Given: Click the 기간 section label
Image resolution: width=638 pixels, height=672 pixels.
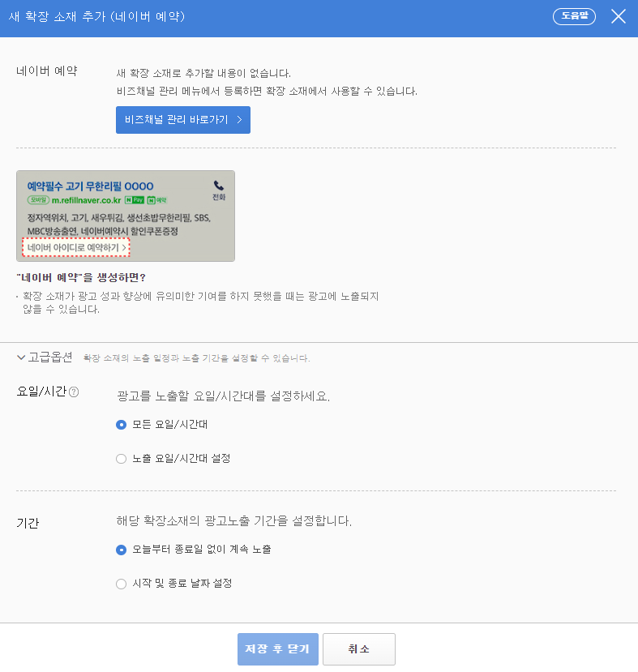Looking at the screenshot, I should [x=28, y=523].
